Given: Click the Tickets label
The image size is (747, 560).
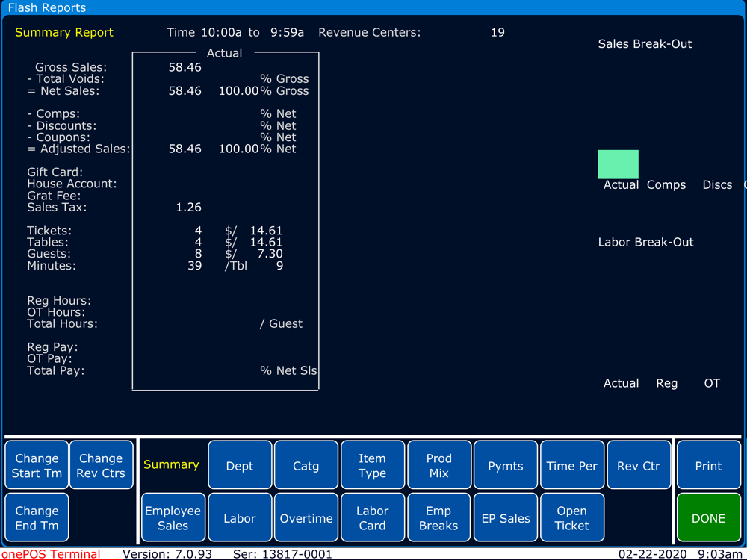Looking at the screenshot, I should pos(49,231).
